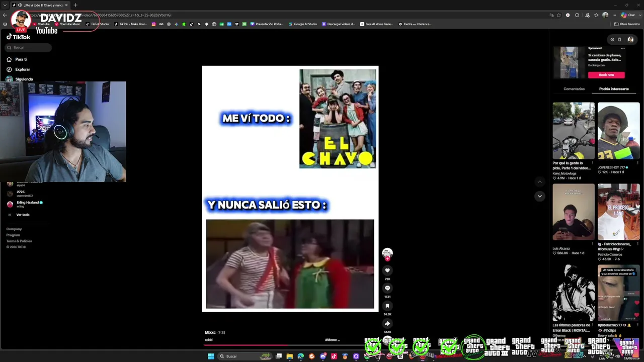The image size is (644, 362).
Task: Open the Explorar page
Action: click(x=18, y=69)
